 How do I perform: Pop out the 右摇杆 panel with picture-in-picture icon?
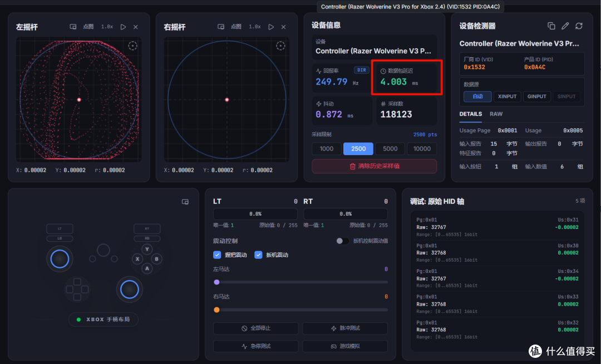coord(221,27)
